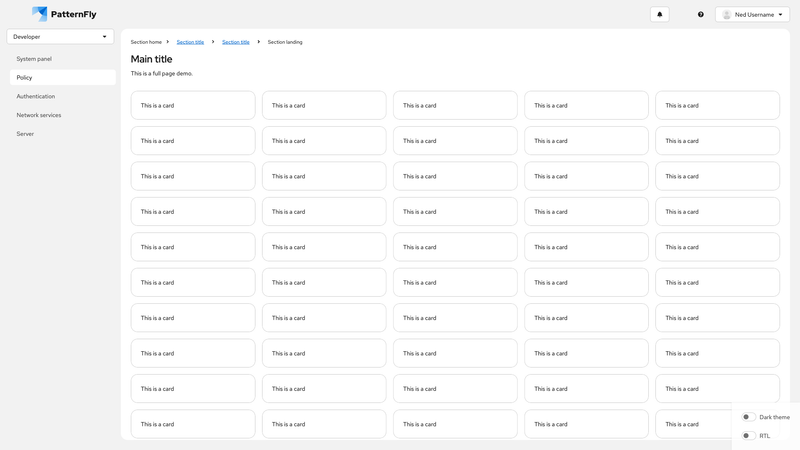The height and width of the screenshot is (450, 800).
Task: Open Network services nav item
Action: [63, 115]
